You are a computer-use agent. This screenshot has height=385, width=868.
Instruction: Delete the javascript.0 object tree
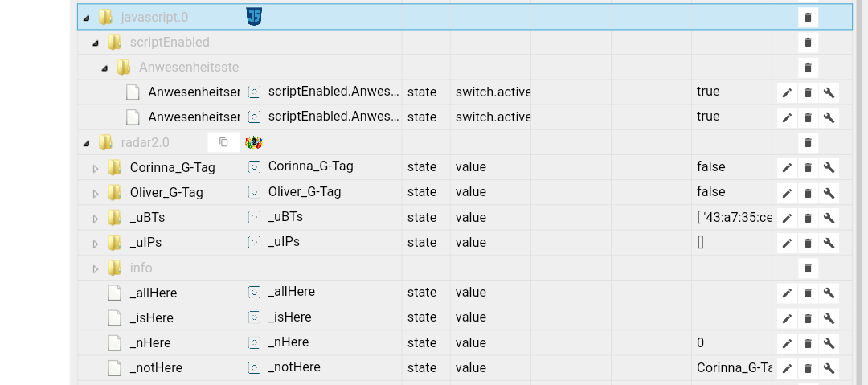point(808,17)
